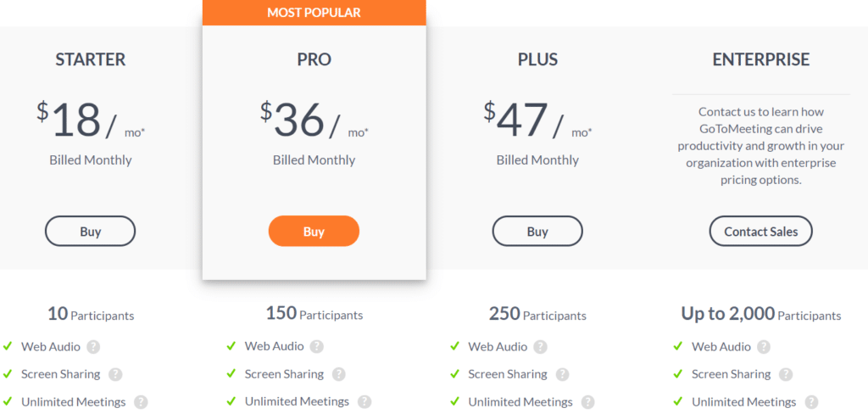Viewport: 868px width, 414px height.
Task: Open help icon beside Pro Unlimited Meetings
Action: pos(364,402)
